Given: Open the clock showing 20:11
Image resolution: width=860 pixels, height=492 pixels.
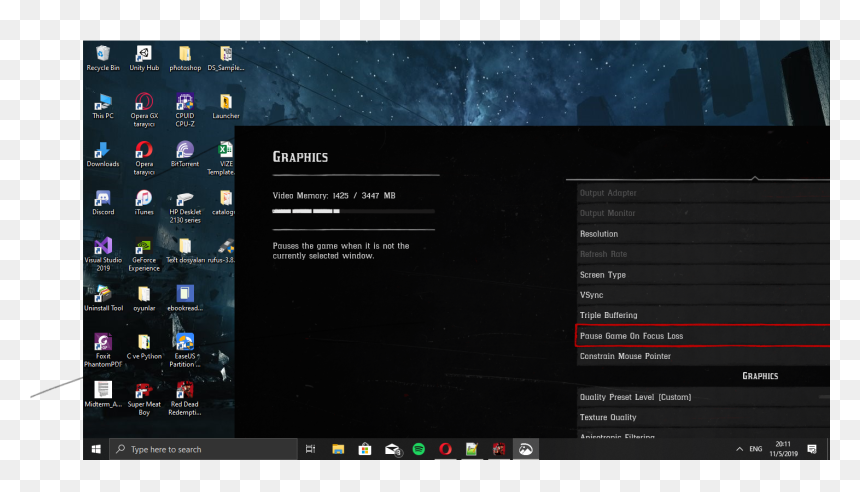Looking at the screenshot, I should pos(783,449).
